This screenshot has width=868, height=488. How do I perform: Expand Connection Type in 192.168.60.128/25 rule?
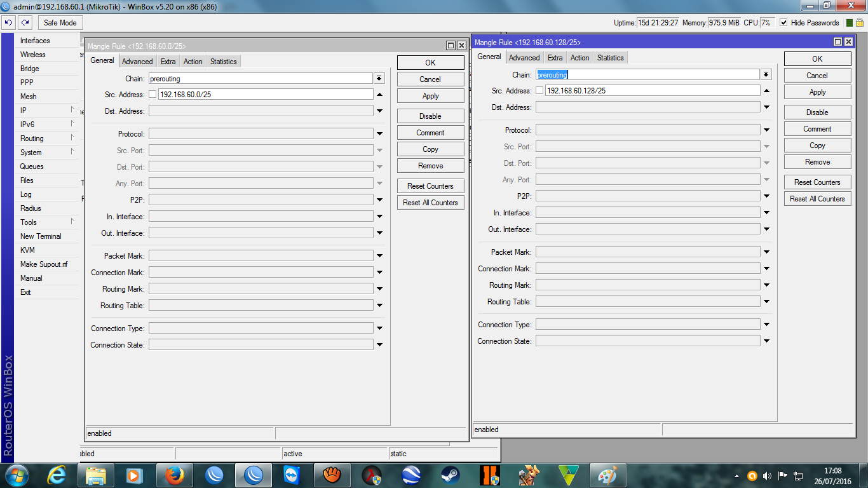point(766,325)
